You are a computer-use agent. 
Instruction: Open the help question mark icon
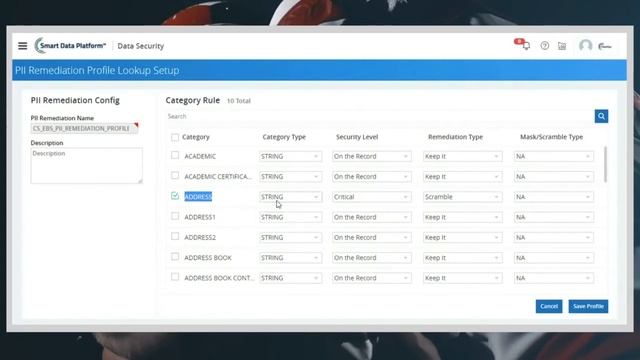(x=544, y=46)
